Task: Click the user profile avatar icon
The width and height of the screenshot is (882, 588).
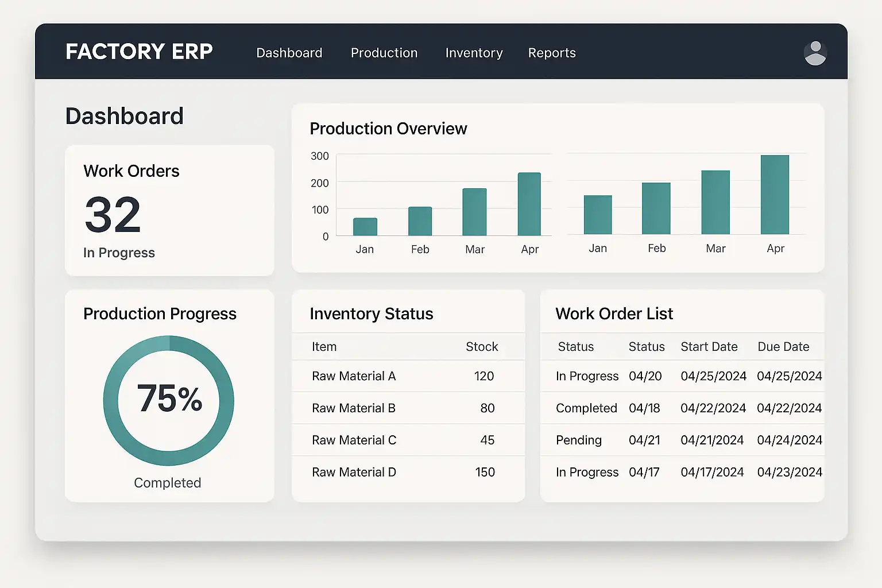Action: pos(815,53)
